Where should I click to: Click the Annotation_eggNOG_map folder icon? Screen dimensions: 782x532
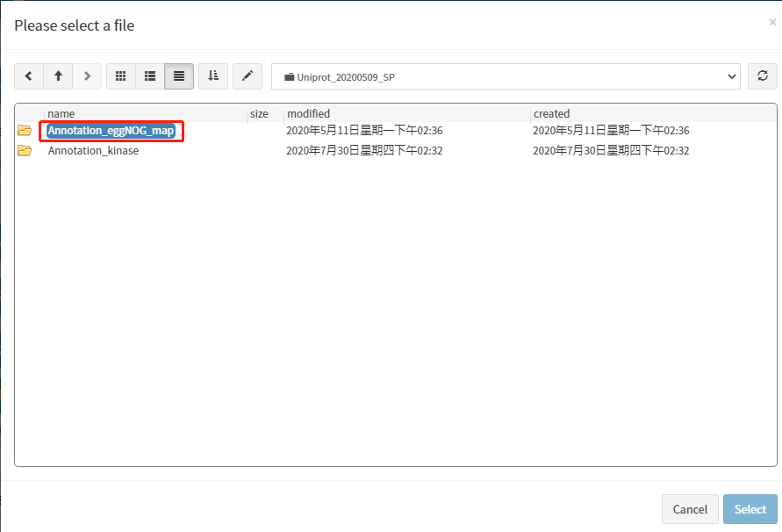pyautogui.click(x=25, y=131)
